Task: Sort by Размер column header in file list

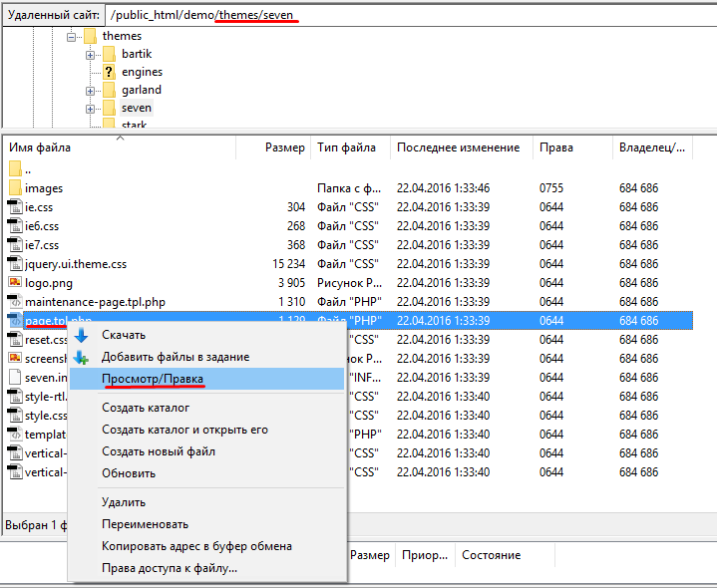Action: (273, 147)
